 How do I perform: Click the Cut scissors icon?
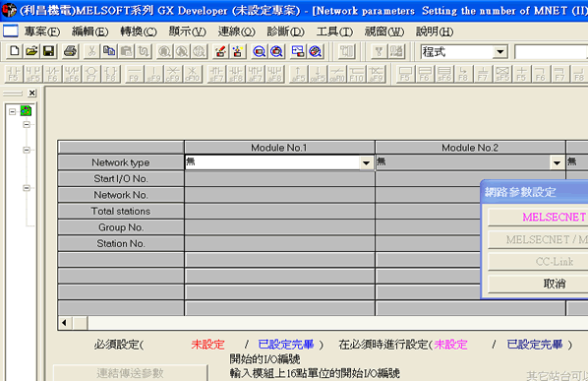point(91,51)
